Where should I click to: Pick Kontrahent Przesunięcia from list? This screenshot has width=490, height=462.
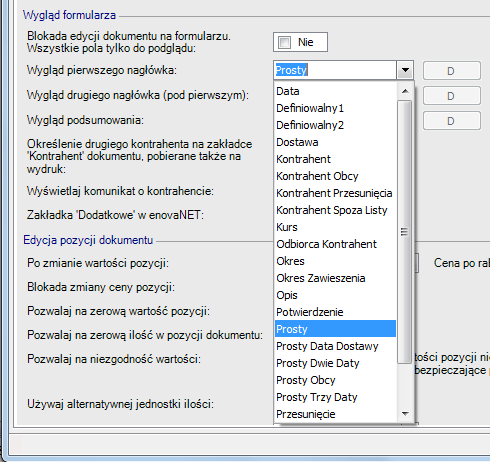click(x=335, y=193)
